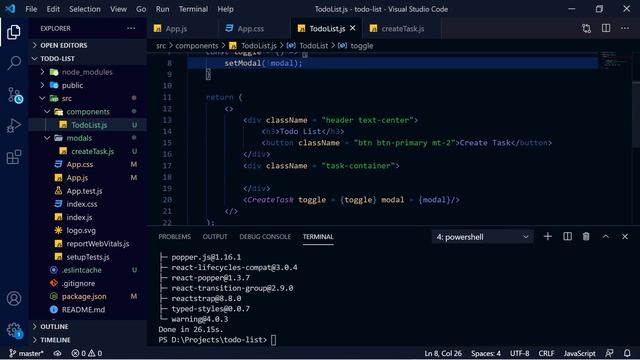Click the sync/publish changes icon in status bar
The width and height of the screenshot is (640, 360).
click(58, 353)
